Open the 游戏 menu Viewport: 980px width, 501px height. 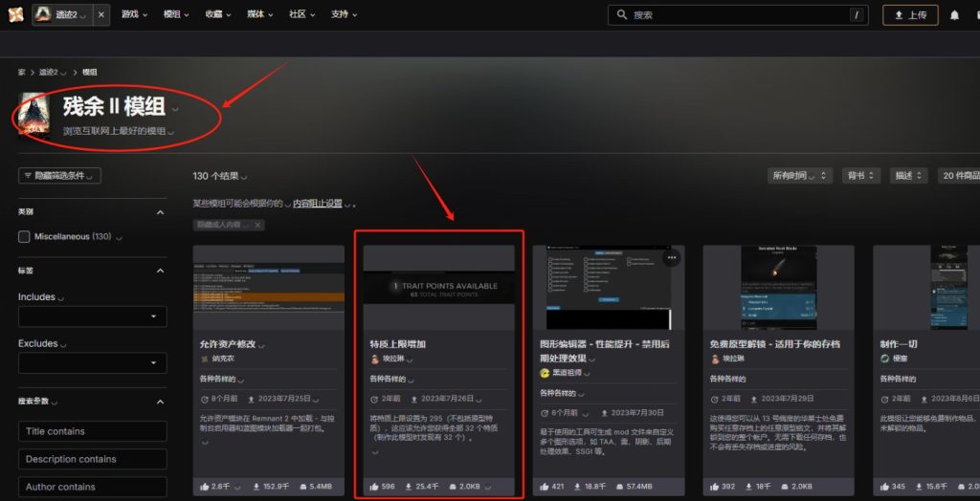(134, 14)
